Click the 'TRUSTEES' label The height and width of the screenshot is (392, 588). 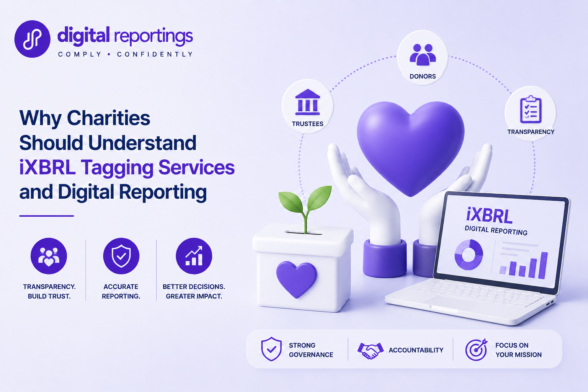coord(307,124)
